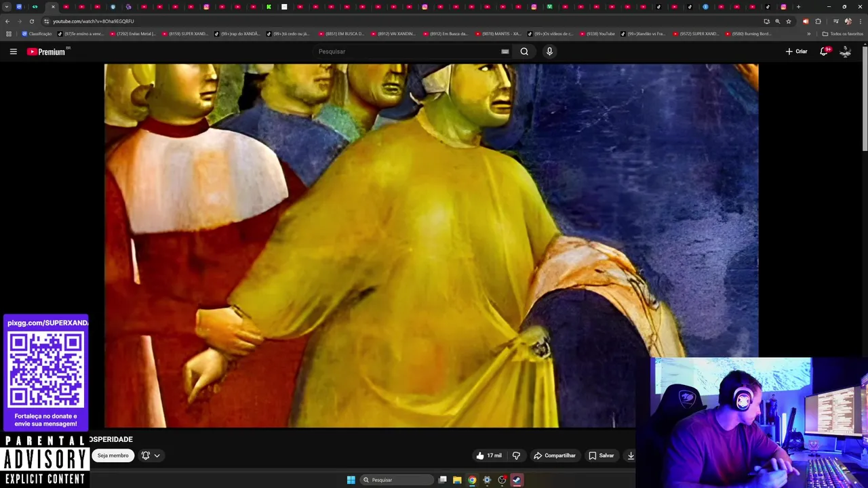Viewport: 868px width, 488px height.
Task: Open the (9338) YouTube bookmark
Action: click(597, 34)
